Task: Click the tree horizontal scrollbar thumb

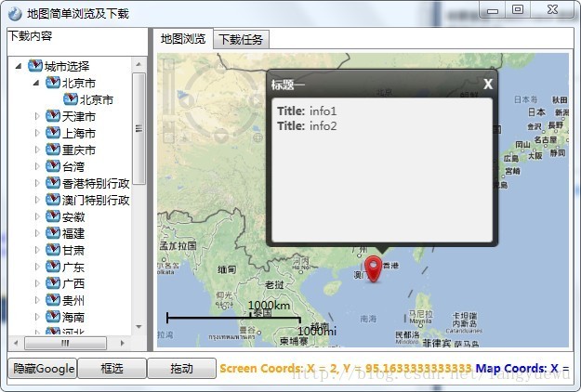Action: pos(65,343)
